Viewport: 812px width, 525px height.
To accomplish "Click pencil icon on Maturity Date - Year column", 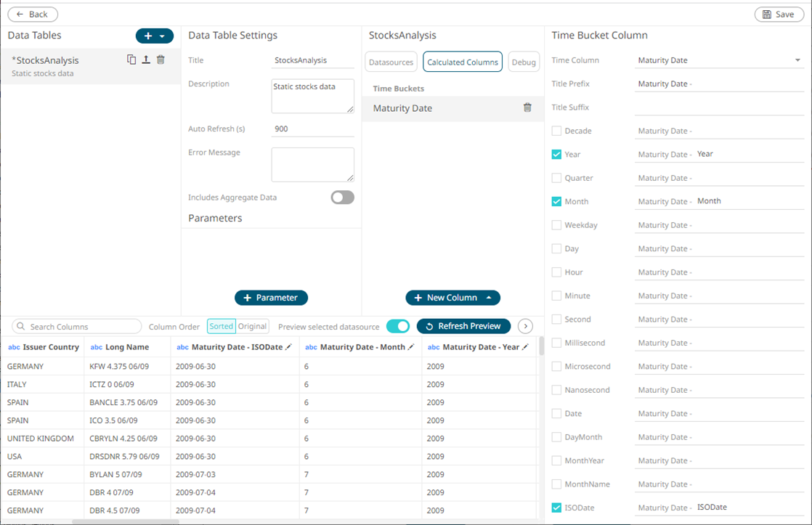I will pyautogui.click(x=525, y=347).
